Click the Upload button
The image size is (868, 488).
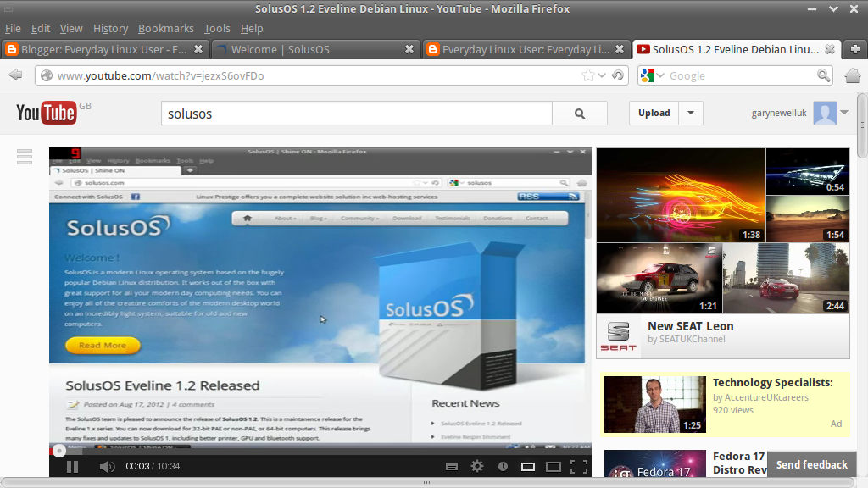coord(654,113)
